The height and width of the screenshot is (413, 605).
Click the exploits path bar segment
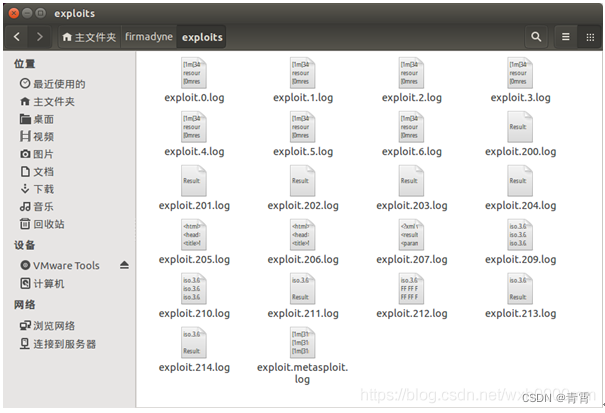(x=202, y=37)
